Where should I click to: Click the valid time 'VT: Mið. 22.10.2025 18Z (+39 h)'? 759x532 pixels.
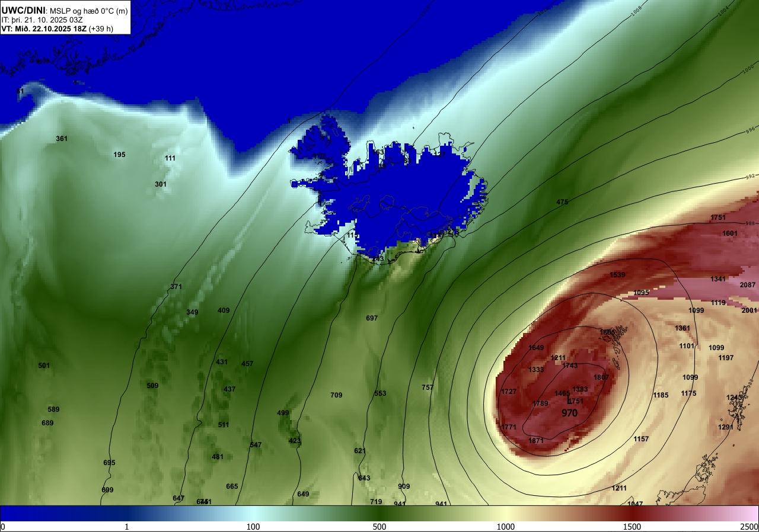58,28
